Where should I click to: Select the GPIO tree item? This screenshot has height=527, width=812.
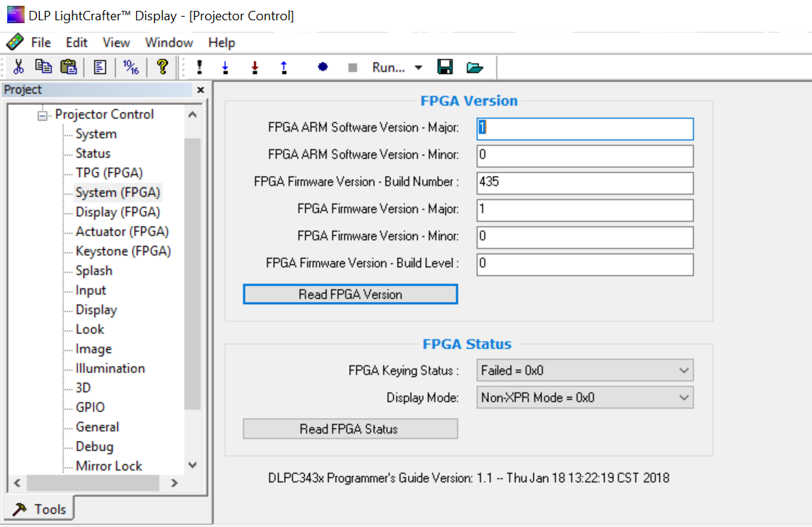90,408
